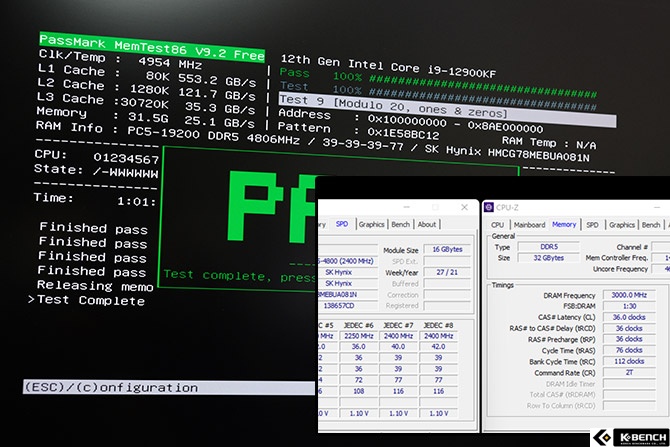Image resolution: width=670 pixels, height=447 pixels.
Task: Click the empty Buffered field
Action: pos(447,284)
